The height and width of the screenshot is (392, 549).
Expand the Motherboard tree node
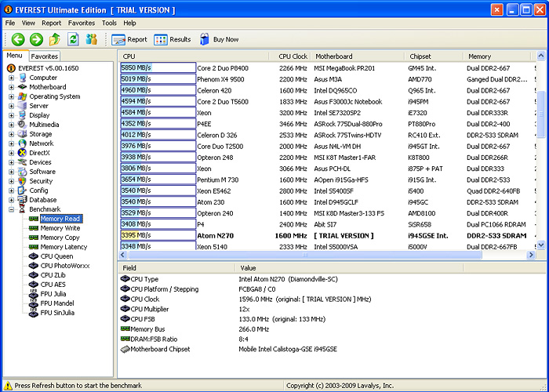11,87
